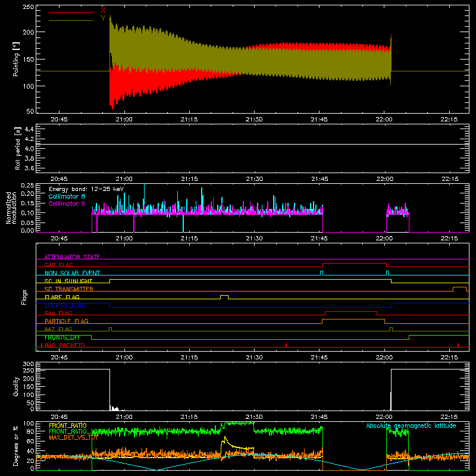Click the 80 tick on the Degrees or % axis

(x=30, y=431)
